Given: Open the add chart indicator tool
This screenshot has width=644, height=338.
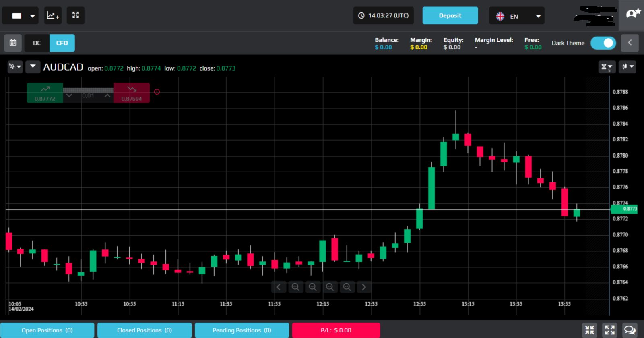Looking at the screenshot, I should 53,15.
